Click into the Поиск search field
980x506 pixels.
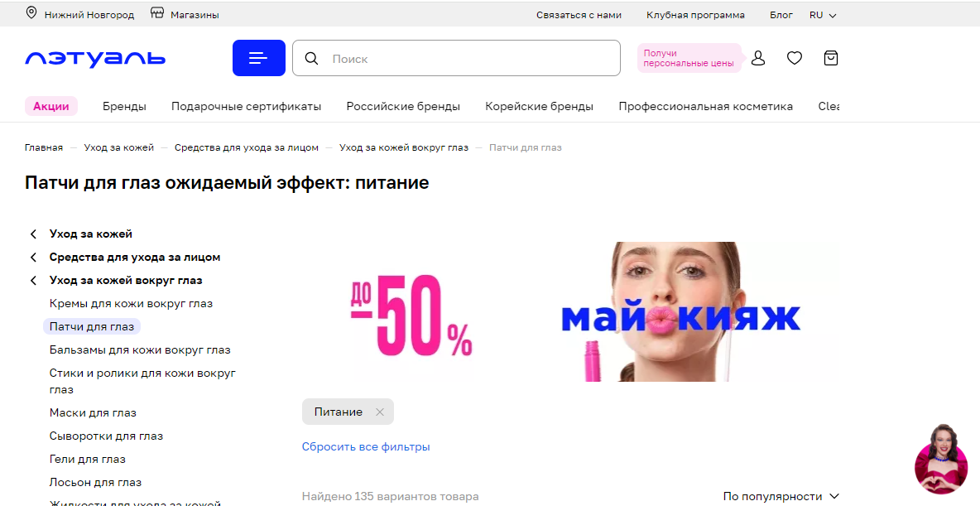pos(456,58)
